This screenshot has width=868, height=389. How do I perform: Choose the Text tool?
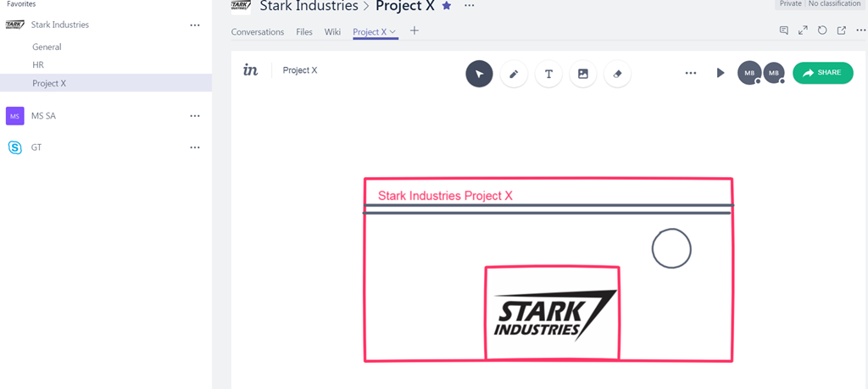pyautogui.click(x=548, y=74)
